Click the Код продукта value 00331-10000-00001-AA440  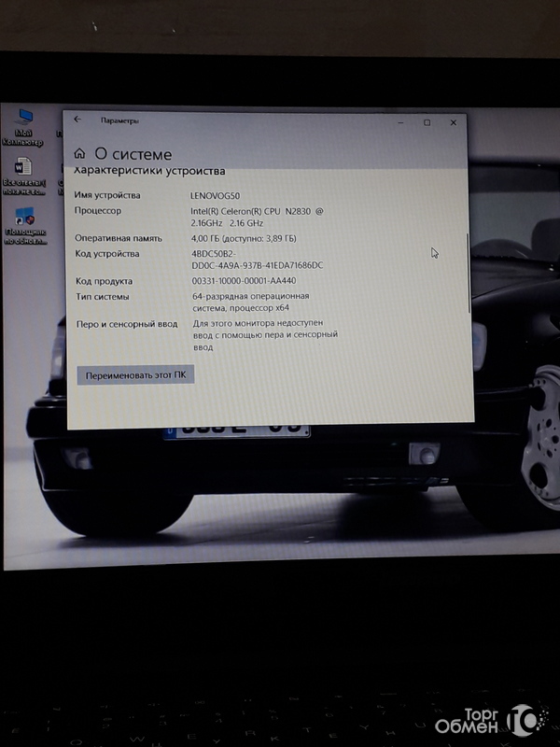tap(244, 281)
